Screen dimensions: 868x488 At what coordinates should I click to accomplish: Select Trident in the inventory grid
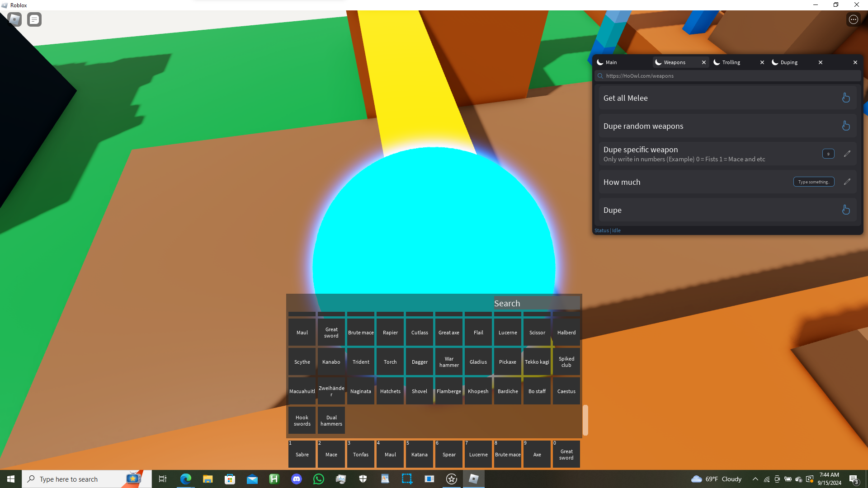tap(361, 362)
